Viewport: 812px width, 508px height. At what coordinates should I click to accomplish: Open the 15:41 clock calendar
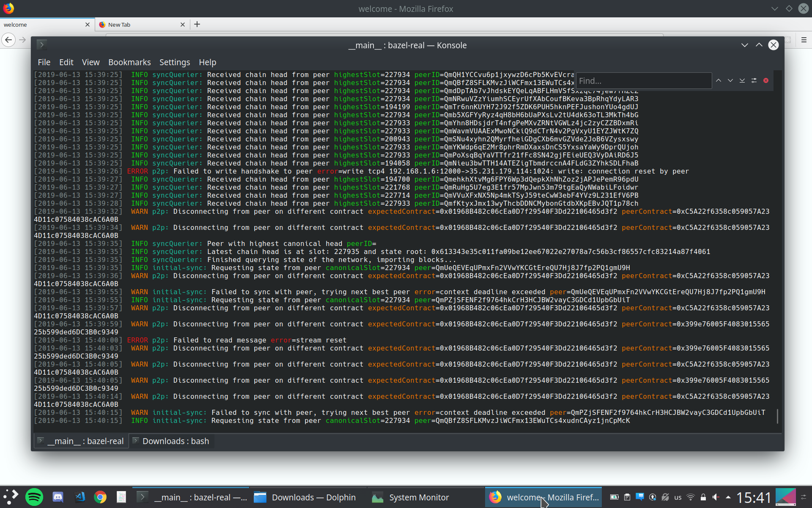(x=754, y=497)
